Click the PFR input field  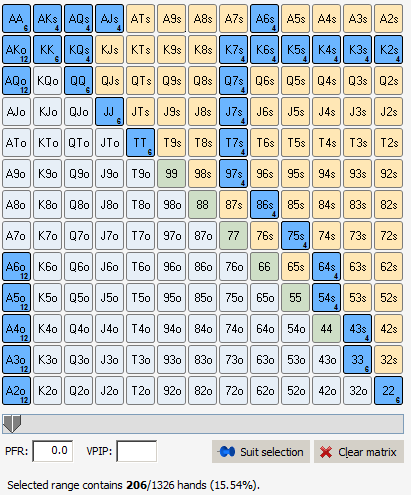pos(53,451)
